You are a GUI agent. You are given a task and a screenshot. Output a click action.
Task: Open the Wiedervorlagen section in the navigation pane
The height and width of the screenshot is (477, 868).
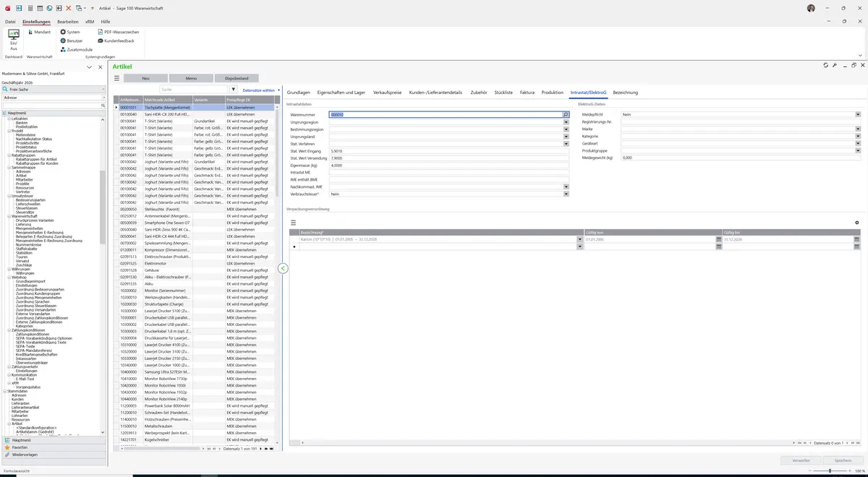54,455
